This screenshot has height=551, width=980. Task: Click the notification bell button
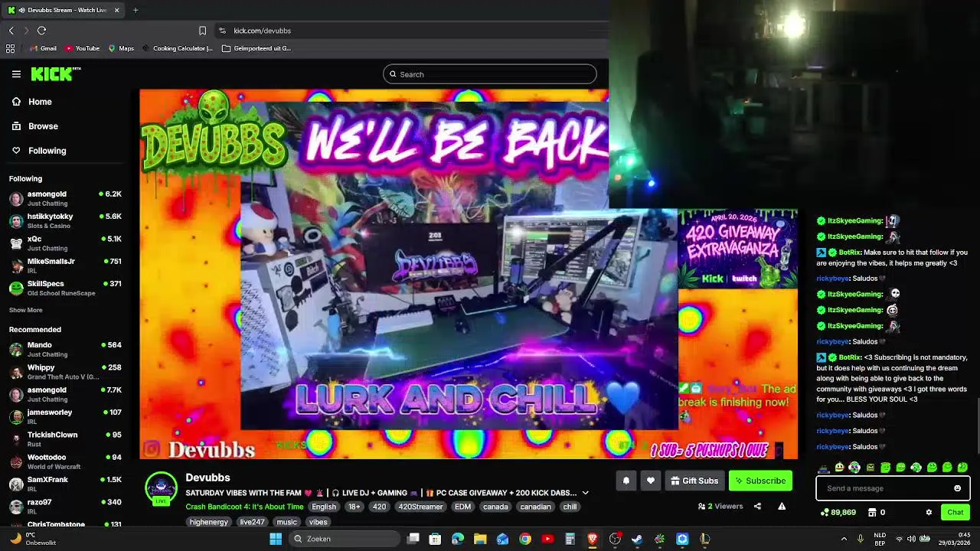(626, 481)
